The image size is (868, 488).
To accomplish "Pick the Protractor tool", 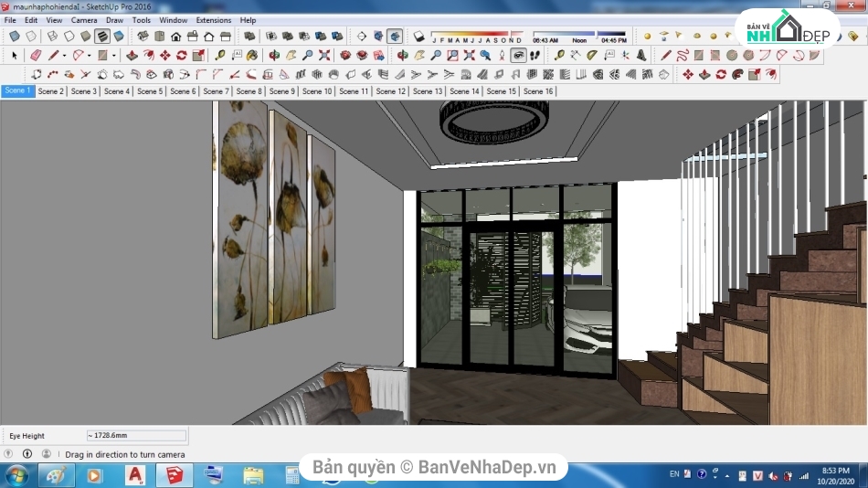I will pos(592,56).
